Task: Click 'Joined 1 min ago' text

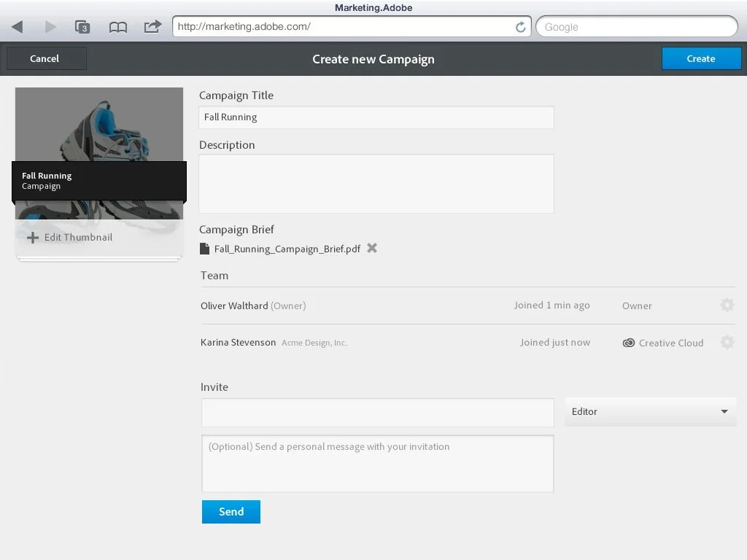Action: point(551,306)
